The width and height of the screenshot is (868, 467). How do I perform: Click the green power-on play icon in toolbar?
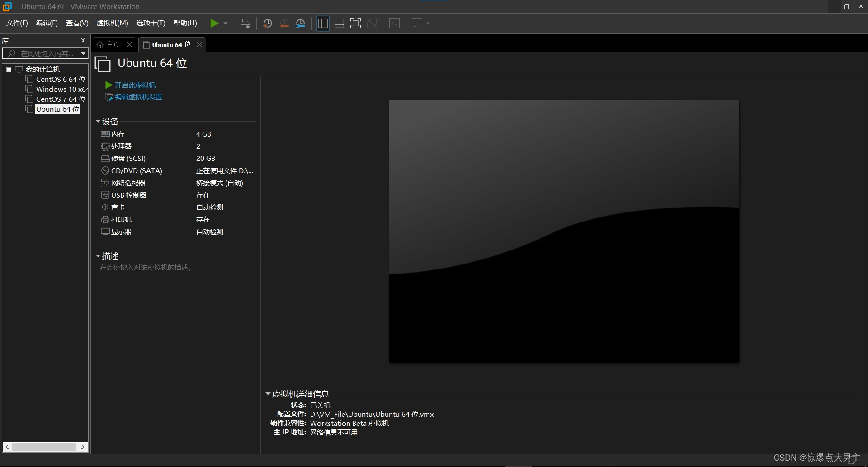(x=214, y=24)
